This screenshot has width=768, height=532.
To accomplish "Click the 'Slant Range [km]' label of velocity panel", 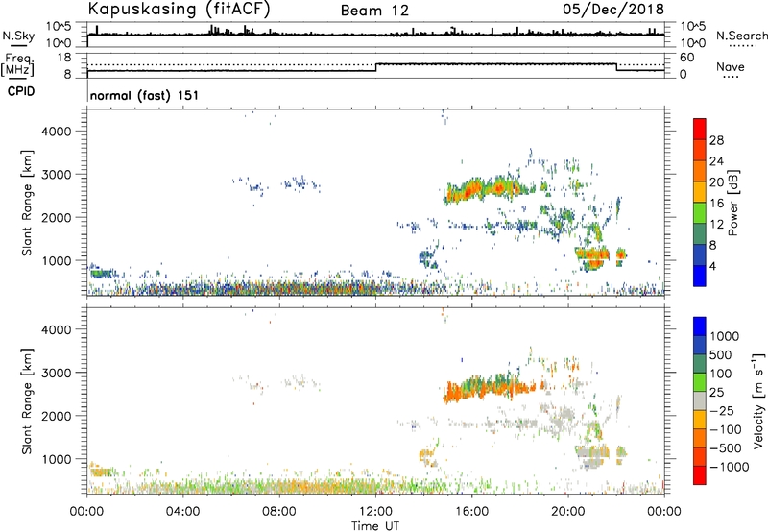I will pos(27,400).
